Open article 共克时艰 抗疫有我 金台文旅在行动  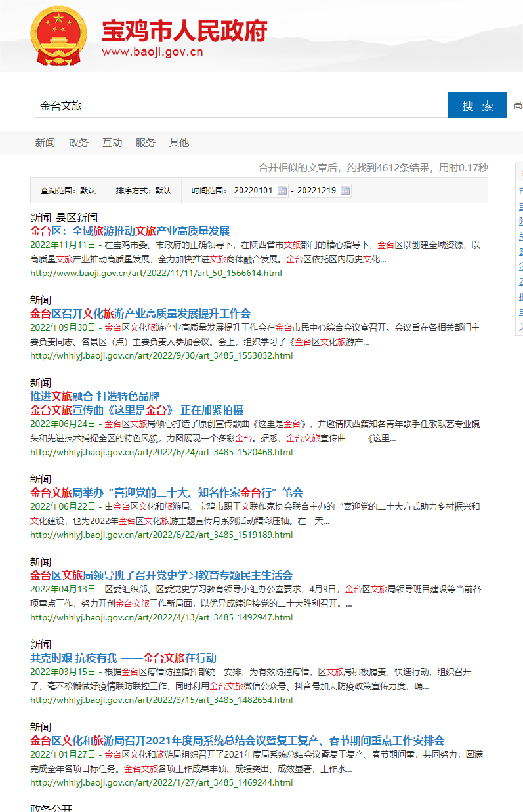coord(123,658)
